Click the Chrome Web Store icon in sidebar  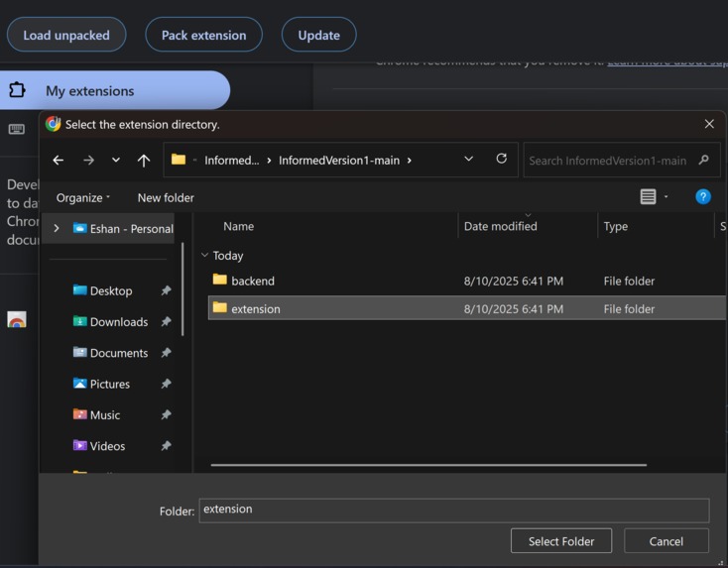(17, 319)
